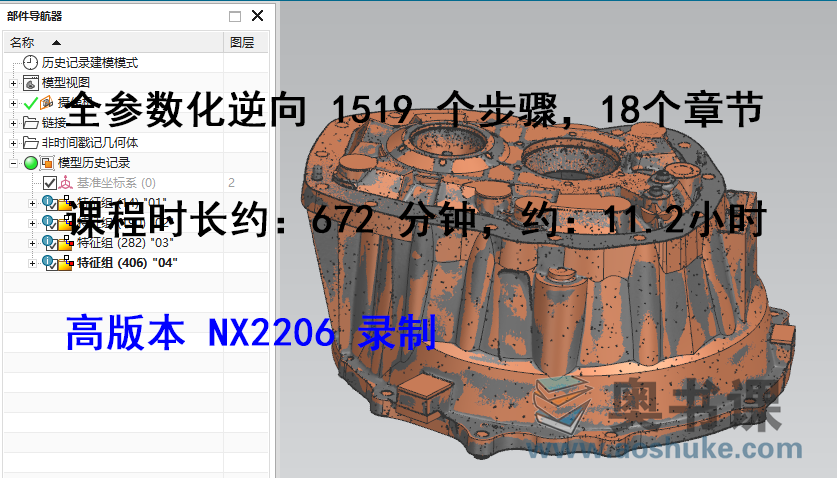The image size is (837, 478).
Task: Uncheck the 特征组 (406) "04" checkbox
Action: (51, 264)
